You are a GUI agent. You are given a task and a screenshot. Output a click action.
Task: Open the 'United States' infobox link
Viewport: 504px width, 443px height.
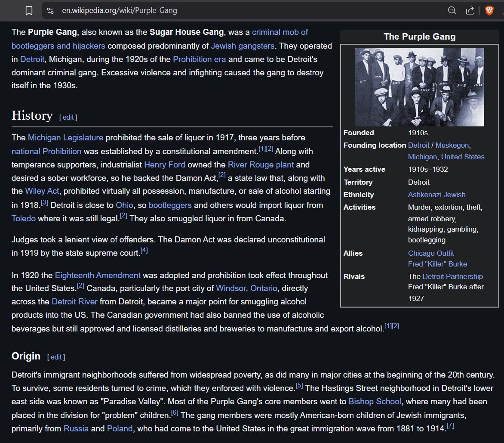coord(463,157)
